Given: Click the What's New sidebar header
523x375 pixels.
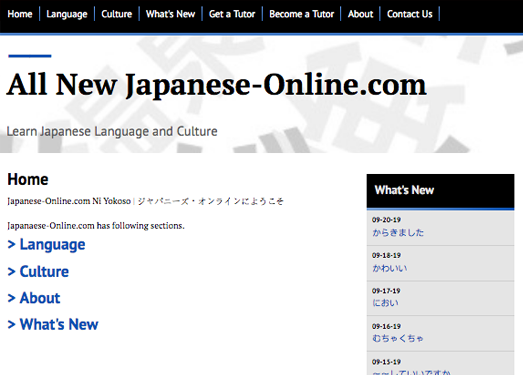Looking at the screenshot, I should (x=440, y=191).
